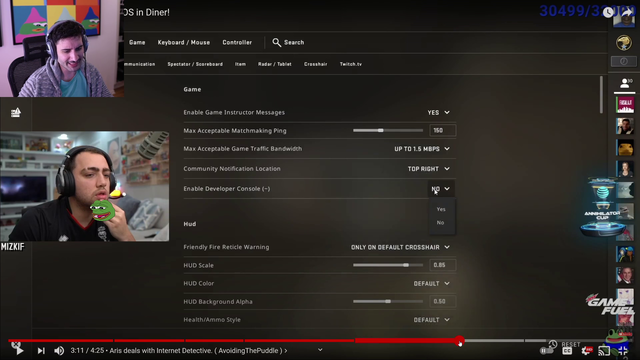Open Enable Game Instructor Messages dropdown

[438, 113]
